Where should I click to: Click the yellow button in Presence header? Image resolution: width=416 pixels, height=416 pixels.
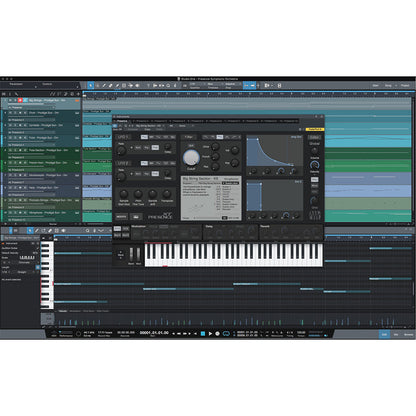[315, 129]
